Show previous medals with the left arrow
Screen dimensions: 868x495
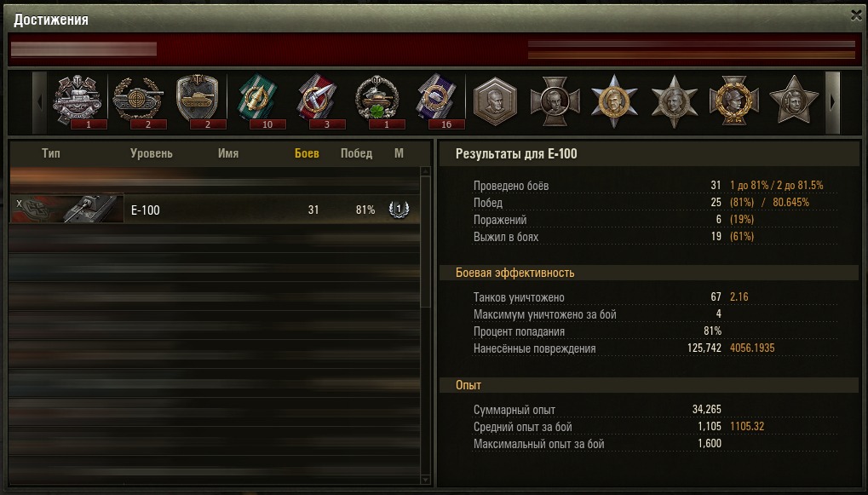pyautogui.click(x=39, y=102)
